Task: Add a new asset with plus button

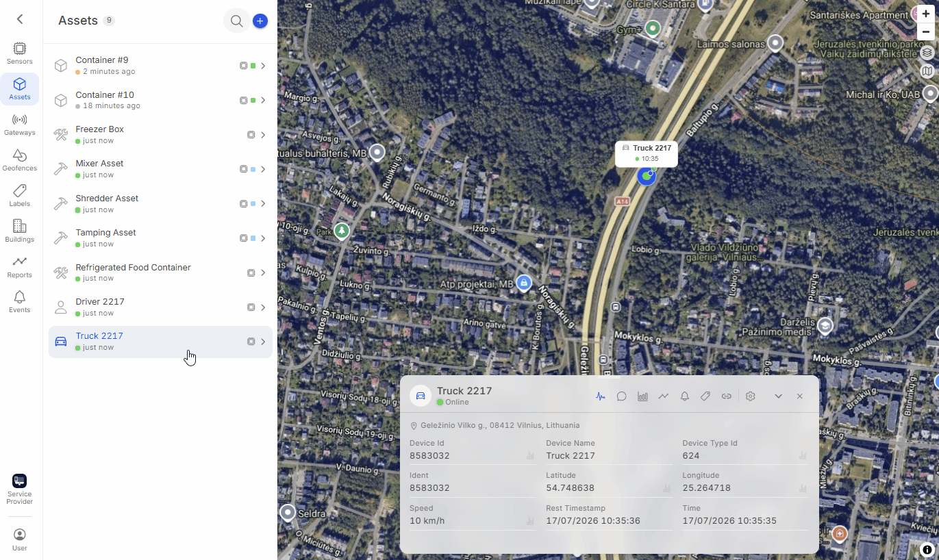Action: click(x=260, y=21)
